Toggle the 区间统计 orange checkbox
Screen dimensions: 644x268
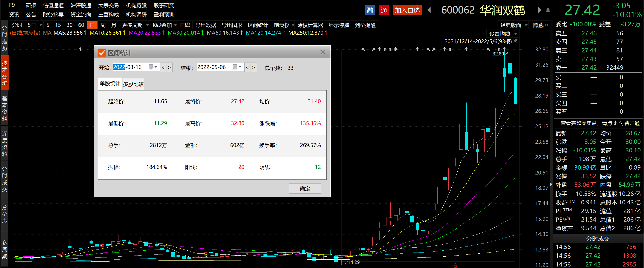tap(102, 53)
